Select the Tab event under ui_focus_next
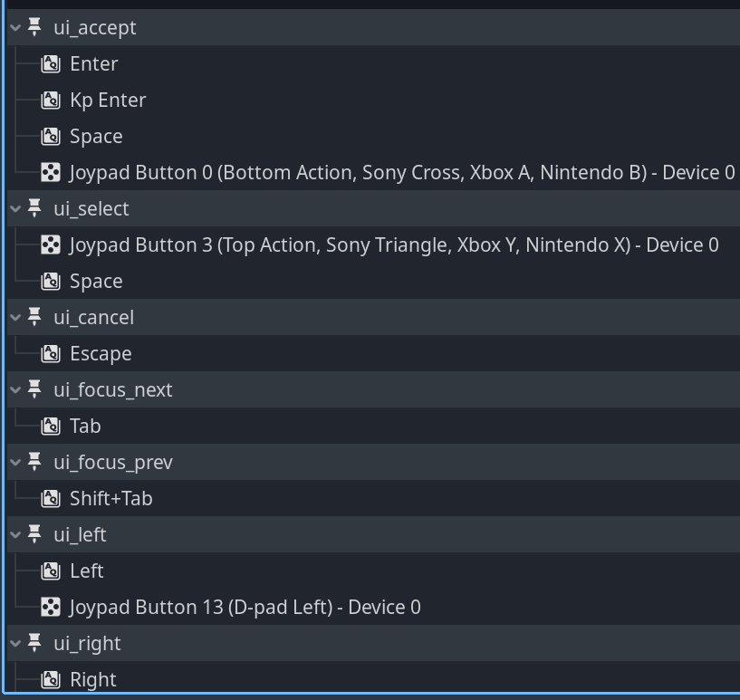This screenshot has height=700, width=740. click(x=86, y=426)
